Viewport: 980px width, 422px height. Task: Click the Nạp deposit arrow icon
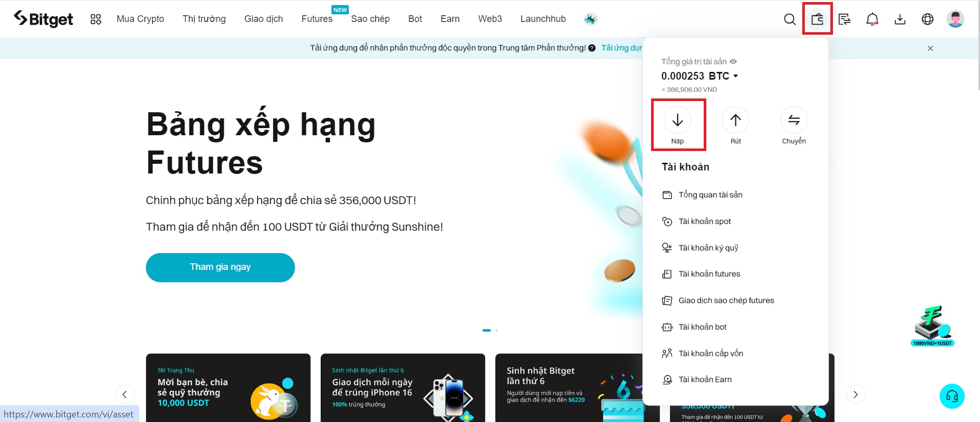pyautogui.click(x=678, y=120)
